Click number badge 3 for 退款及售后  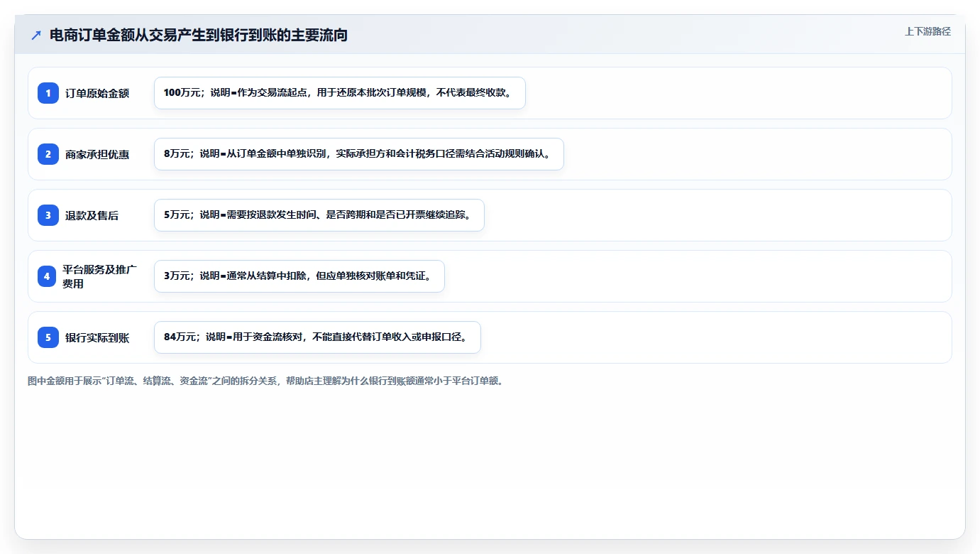coord(48,215)
